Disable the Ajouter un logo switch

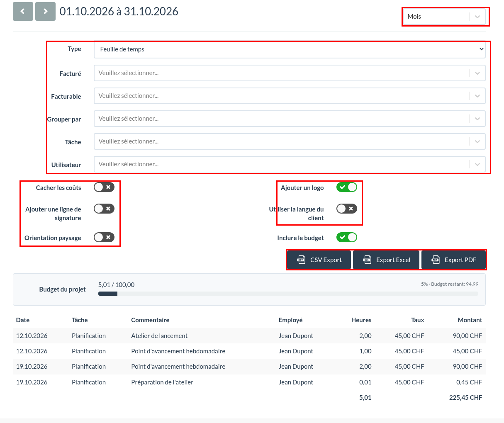347,187
